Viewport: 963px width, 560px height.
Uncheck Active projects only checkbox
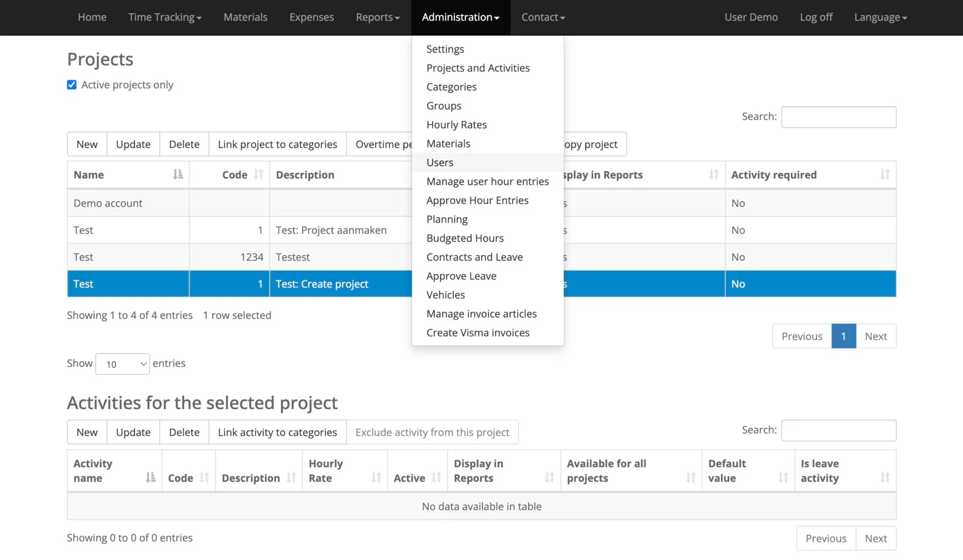(x=72, y=85)
